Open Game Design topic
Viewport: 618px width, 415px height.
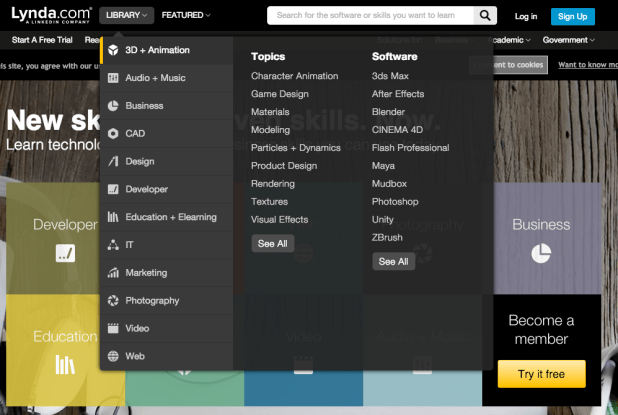pos(280,94)
